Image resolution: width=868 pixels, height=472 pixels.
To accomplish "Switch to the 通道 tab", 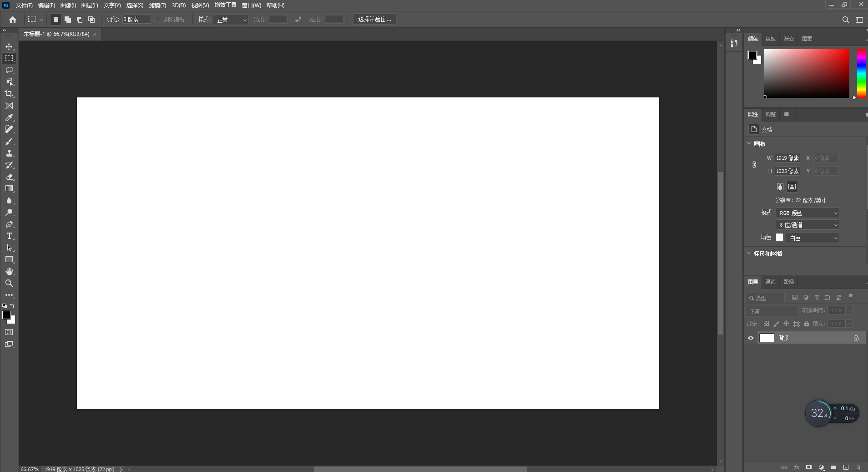I will coord(770,282).
